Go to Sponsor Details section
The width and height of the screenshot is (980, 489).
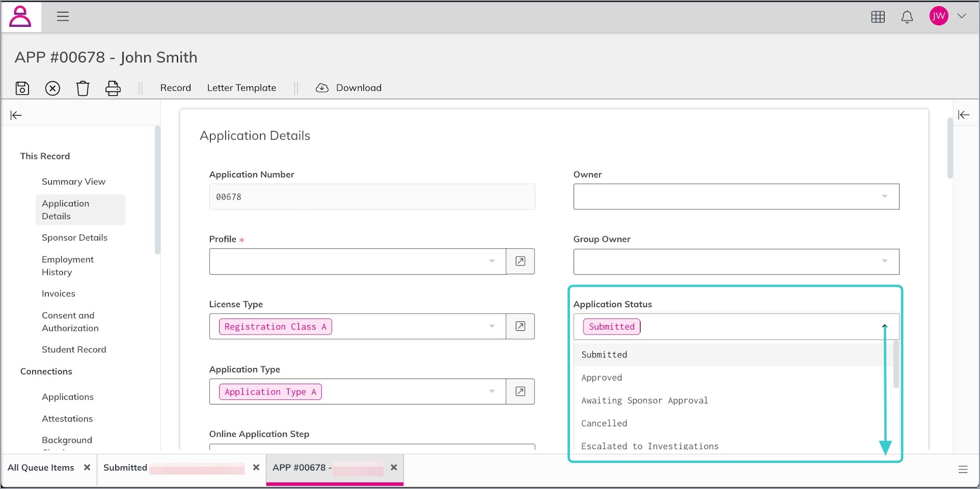coord(75,237)
